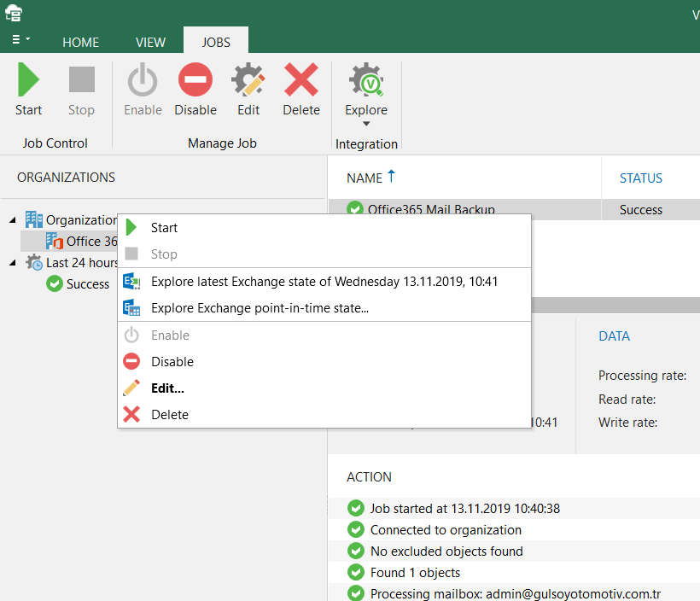Click the Enable power icon in ribbon

tap(143, 81)
